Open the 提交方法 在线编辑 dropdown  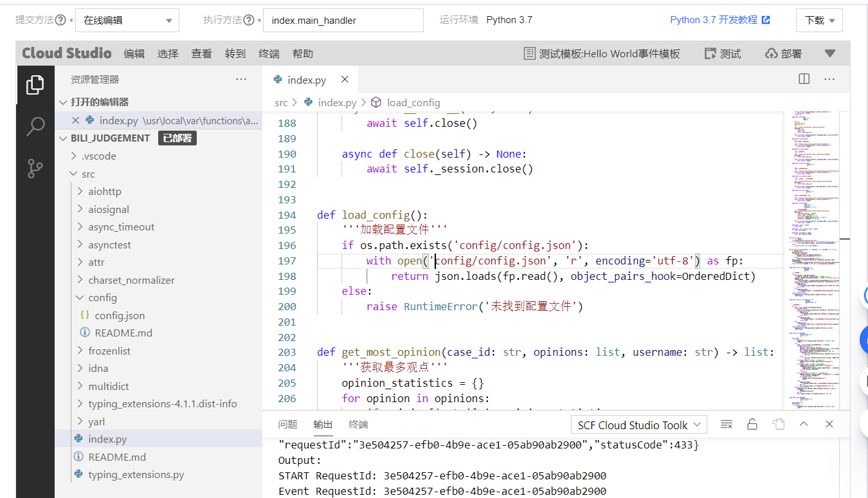(x=127, y=20)
